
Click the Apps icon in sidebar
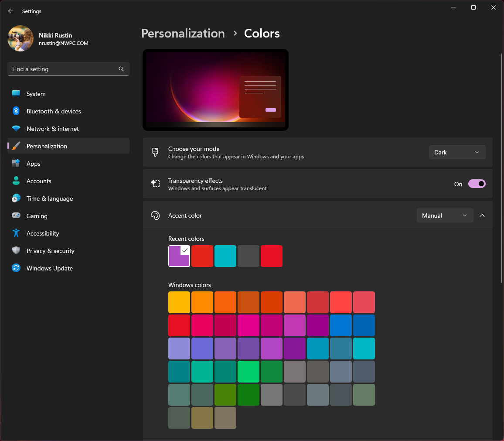[x=16, y=164]
